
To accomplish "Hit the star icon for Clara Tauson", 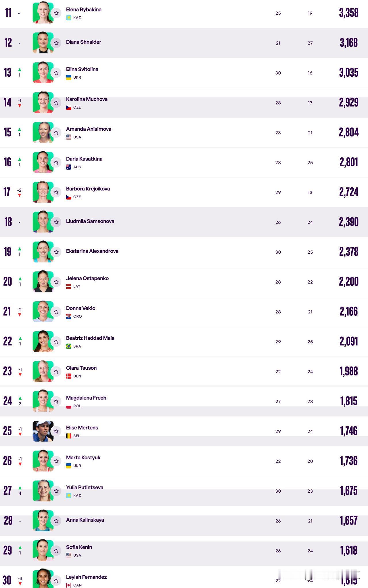I will 56,372.
